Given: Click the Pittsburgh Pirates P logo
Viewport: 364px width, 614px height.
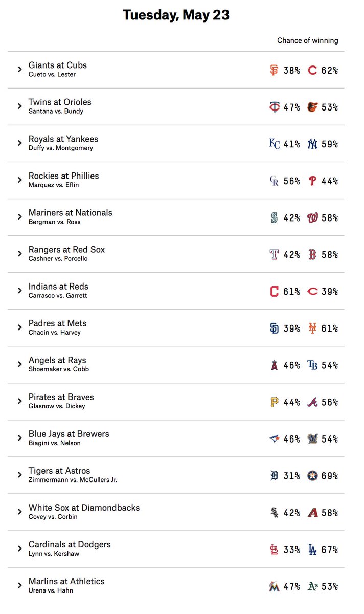Looking at the screenshot, I should click(274, 402).
